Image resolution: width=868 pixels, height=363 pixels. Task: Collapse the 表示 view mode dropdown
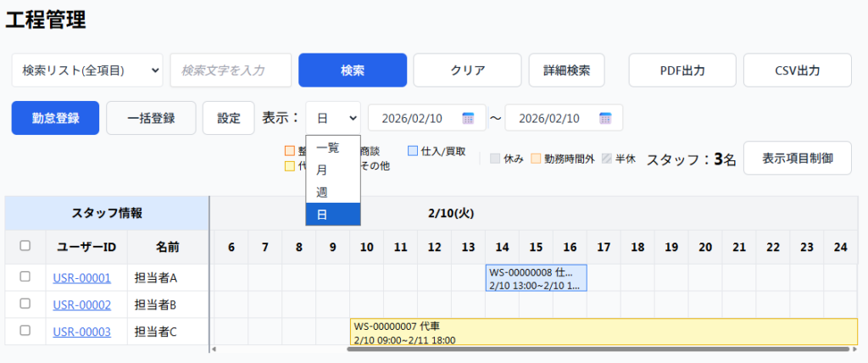point(333,118)
